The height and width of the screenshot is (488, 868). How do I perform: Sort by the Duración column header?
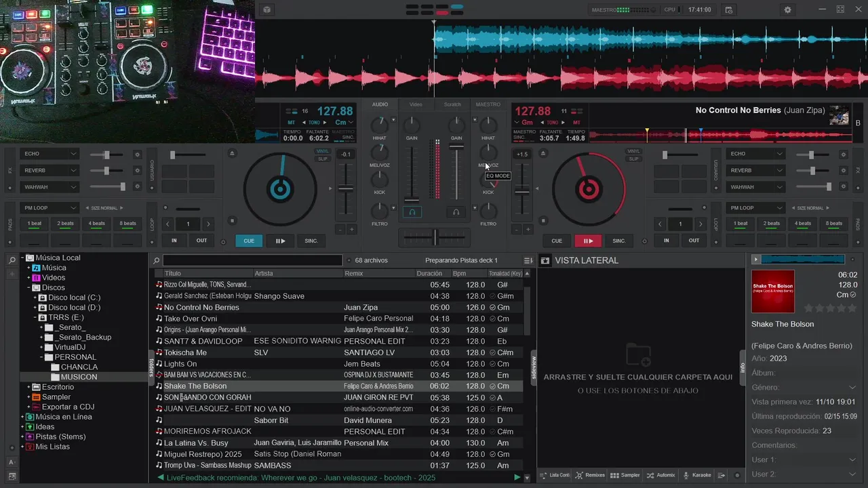coord(433,274)
